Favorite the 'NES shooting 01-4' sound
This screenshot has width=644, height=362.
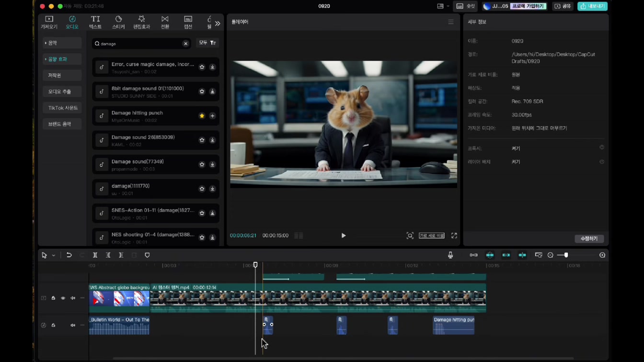[202, 238]
